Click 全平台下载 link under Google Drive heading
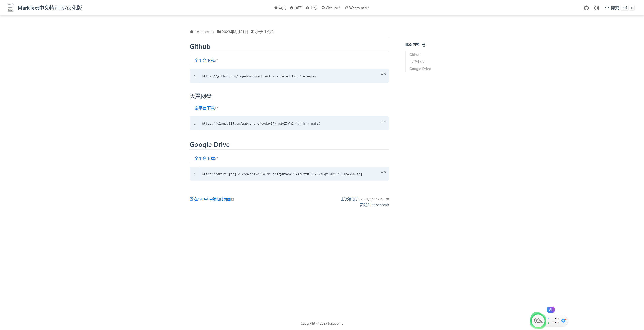 205,158
